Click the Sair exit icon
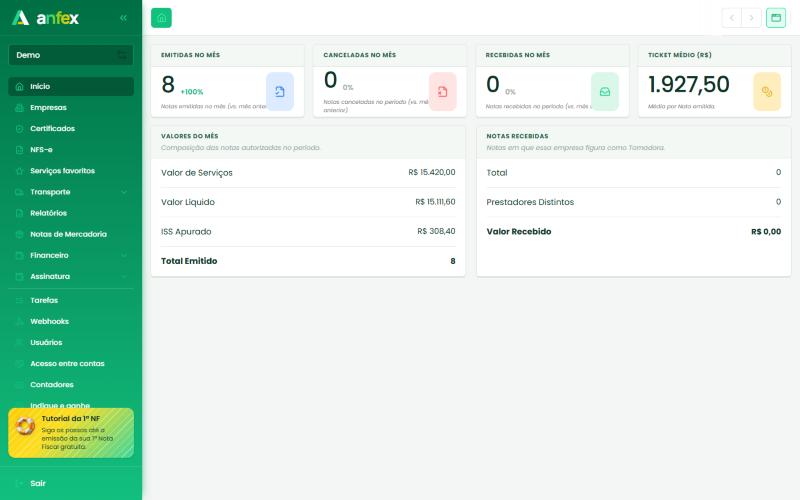 tap(19, 483)
